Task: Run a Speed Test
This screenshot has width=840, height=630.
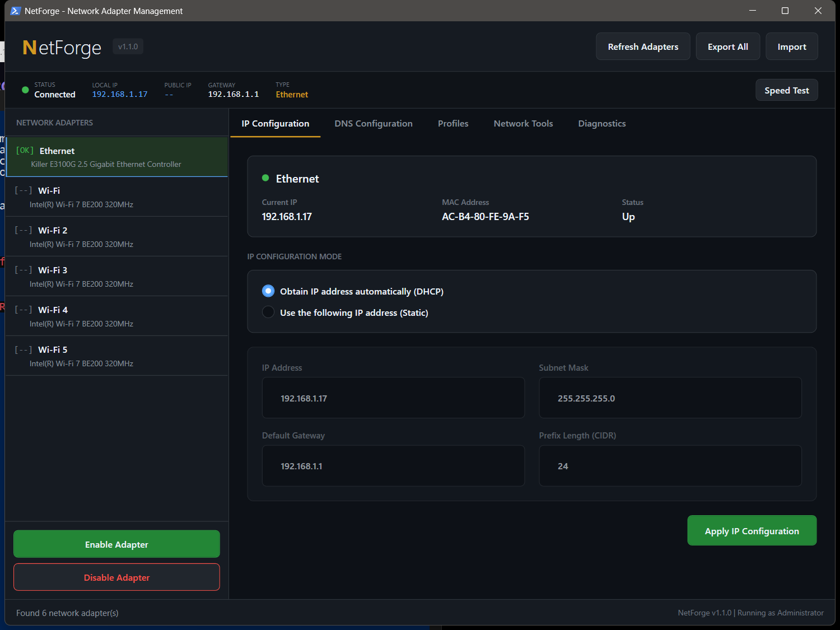Action: [786, 90]
